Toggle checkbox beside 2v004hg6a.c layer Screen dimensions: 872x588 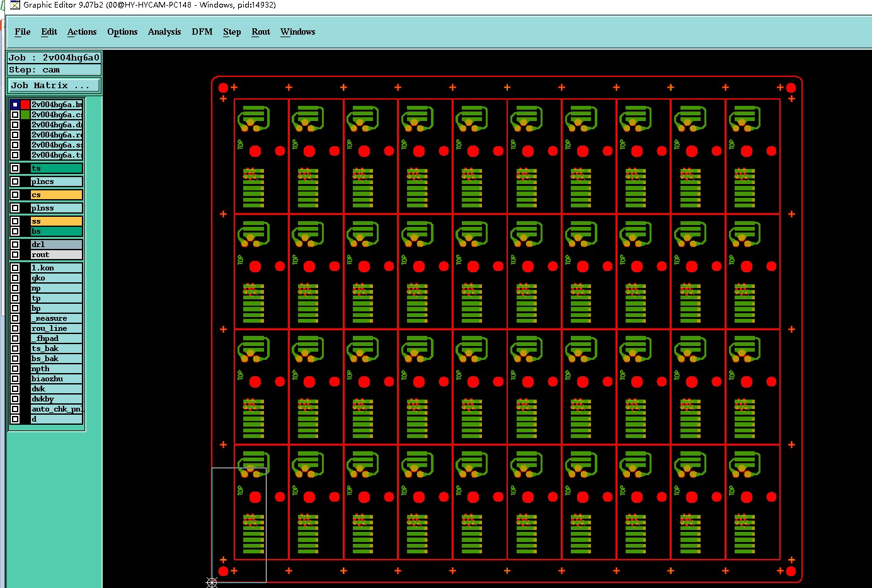pyautogui.click(x=15, y=115)
